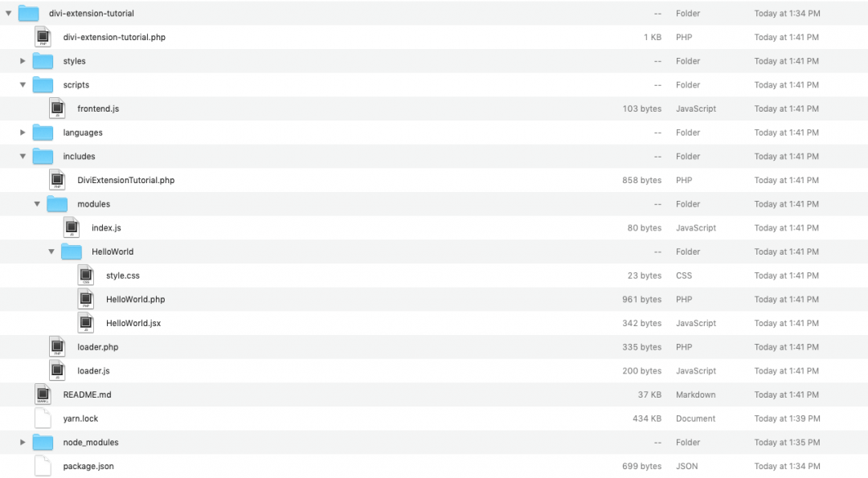Collapse the scripts folder
This screenshot has width=868, height=478.
pyautogui.click(x=23, y=84)
